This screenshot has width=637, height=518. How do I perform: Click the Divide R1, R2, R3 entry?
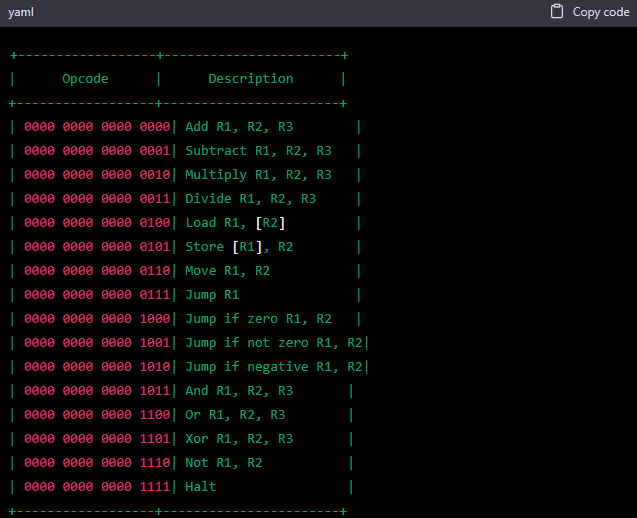pos(250,199)
